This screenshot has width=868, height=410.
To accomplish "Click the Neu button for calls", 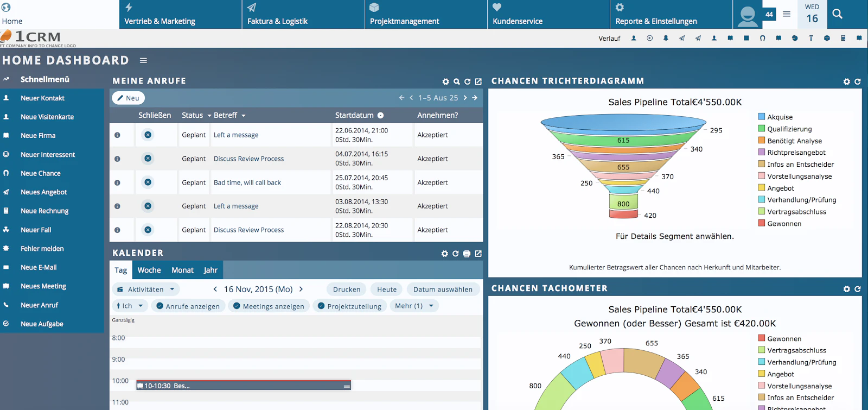I will [129, 98].
